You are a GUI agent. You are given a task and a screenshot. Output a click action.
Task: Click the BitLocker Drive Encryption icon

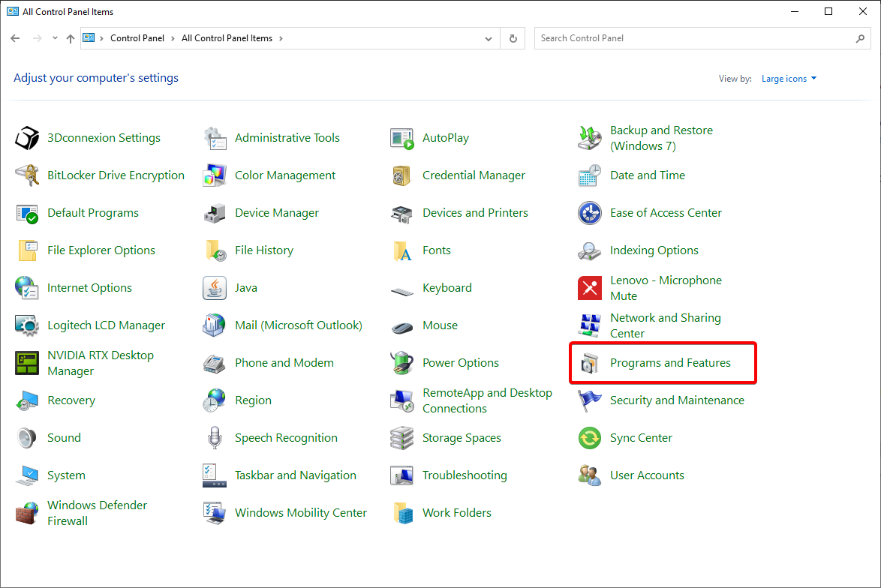(x=27, y=175)
